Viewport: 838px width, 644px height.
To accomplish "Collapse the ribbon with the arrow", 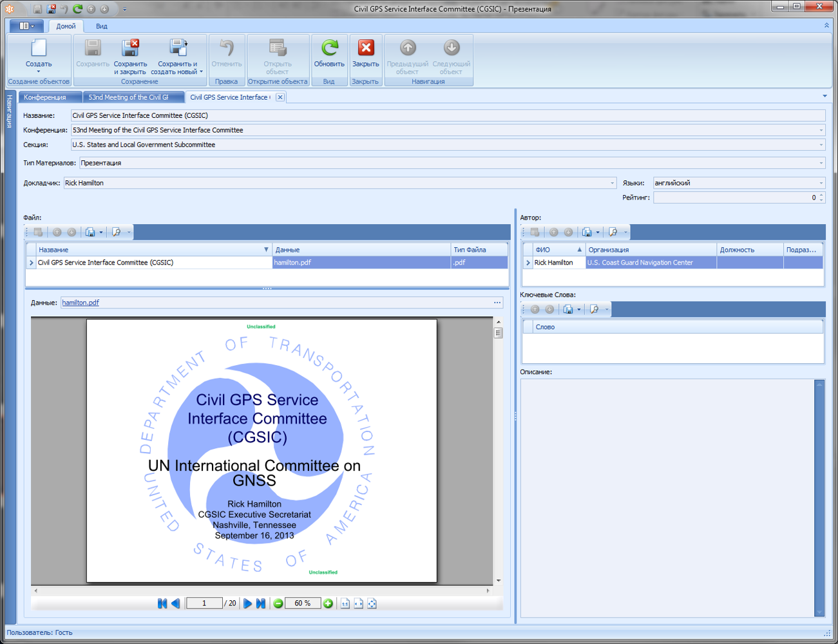I will tap(826, 26).
